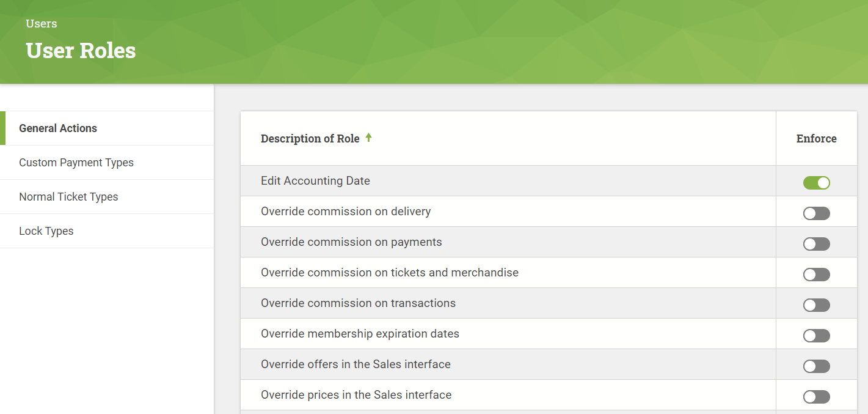Click the Users breadcrumb link
The image size is (868, 414).
point(42,24)
